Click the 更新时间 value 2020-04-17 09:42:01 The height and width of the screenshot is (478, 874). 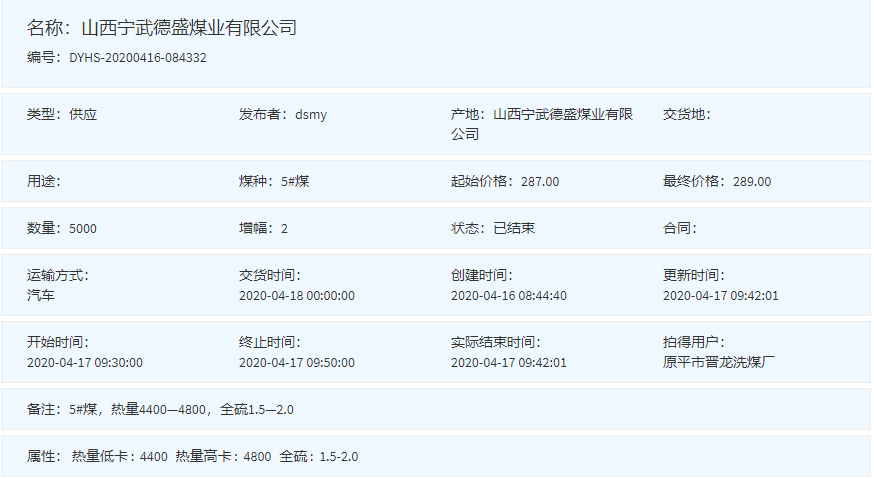tap(721, 296)
